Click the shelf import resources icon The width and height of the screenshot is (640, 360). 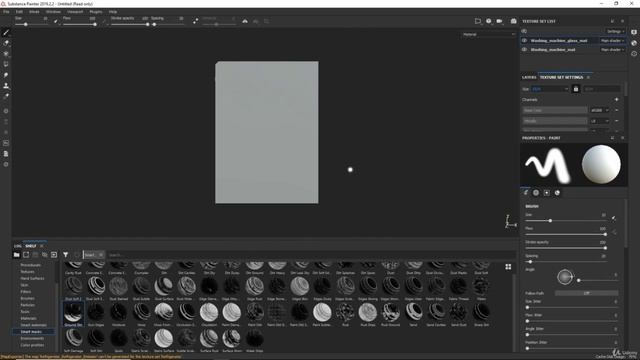click(x=54, y=255)
